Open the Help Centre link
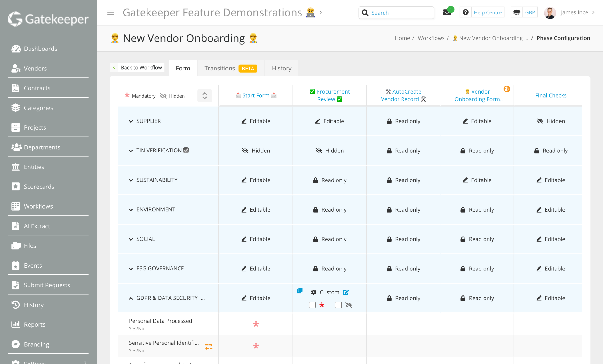This screenshot has height=364, width=603. click(x=487, y=12)
